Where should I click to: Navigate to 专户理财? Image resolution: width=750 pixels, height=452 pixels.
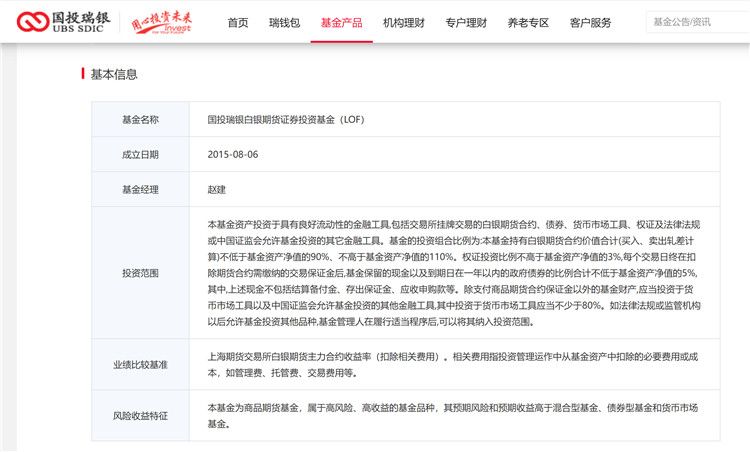coord(466,22)
